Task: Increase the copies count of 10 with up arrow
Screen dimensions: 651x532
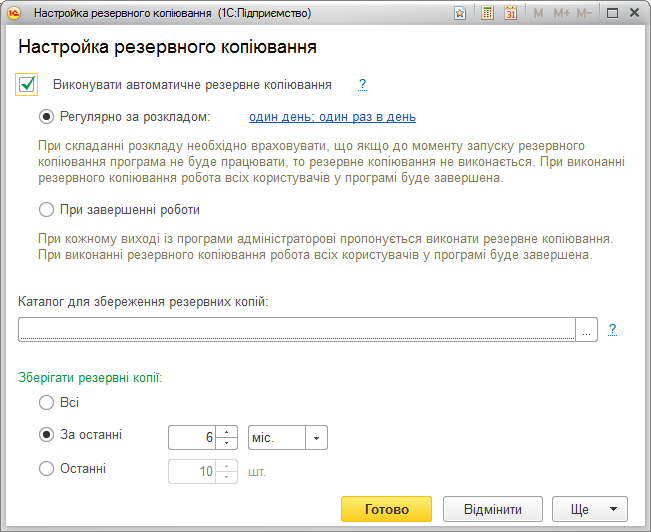Action: (x=226, y=466)
